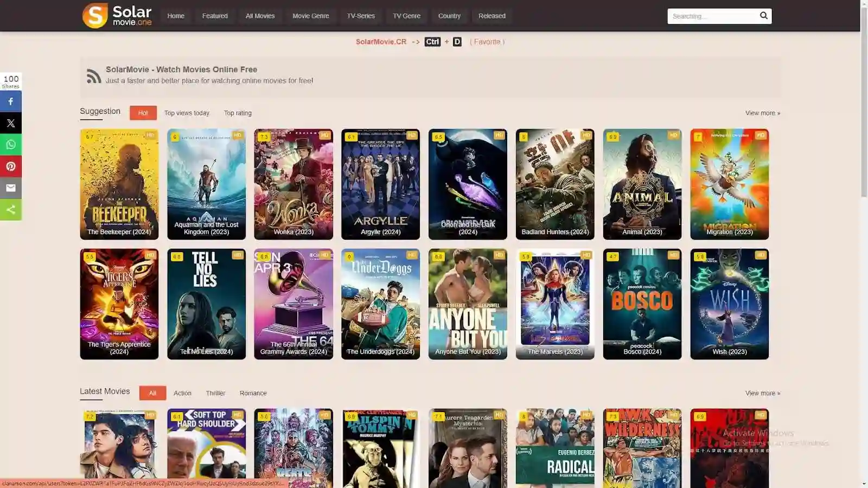Screen dimensions: 868x488
Task: Select the Top rating tab
Action: tap(238, 113)
